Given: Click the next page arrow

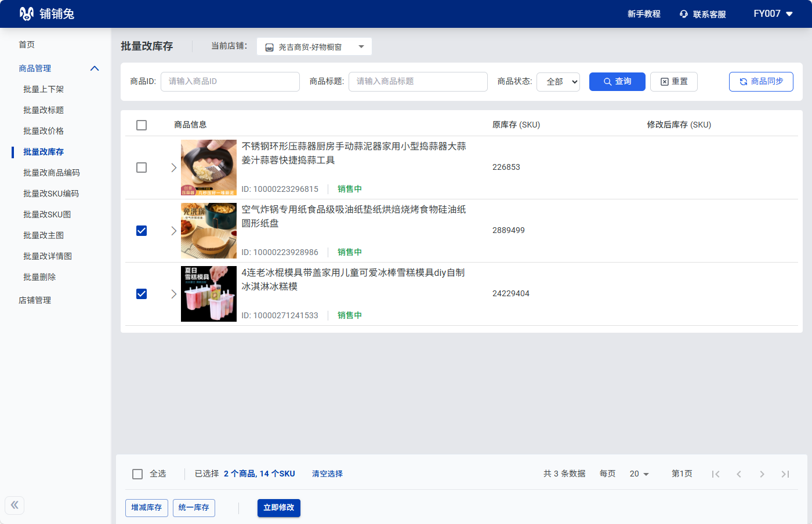Looking at the screenshot, I should tap(762, 474).
